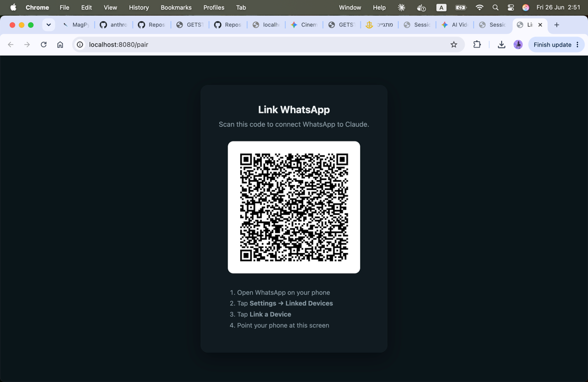The image size is (588, 382).
Task: Open Chrome three-dot menu
Action: (x=577, y=45)
